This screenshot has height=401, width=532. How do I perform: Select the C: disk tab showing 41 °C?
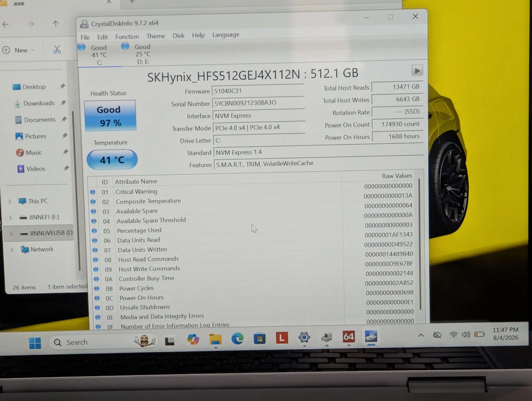click(99, 54)
